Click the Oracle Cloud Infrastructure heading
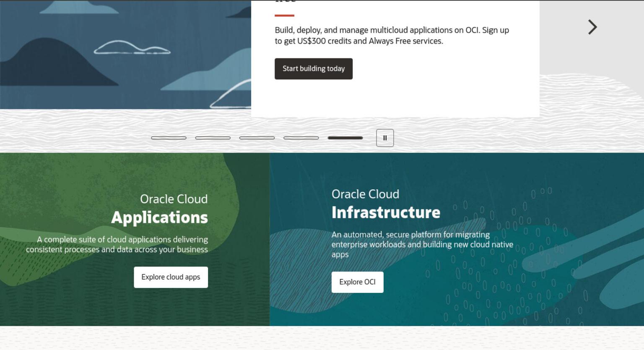The image size is (644, 350). [x=386, y=204]
